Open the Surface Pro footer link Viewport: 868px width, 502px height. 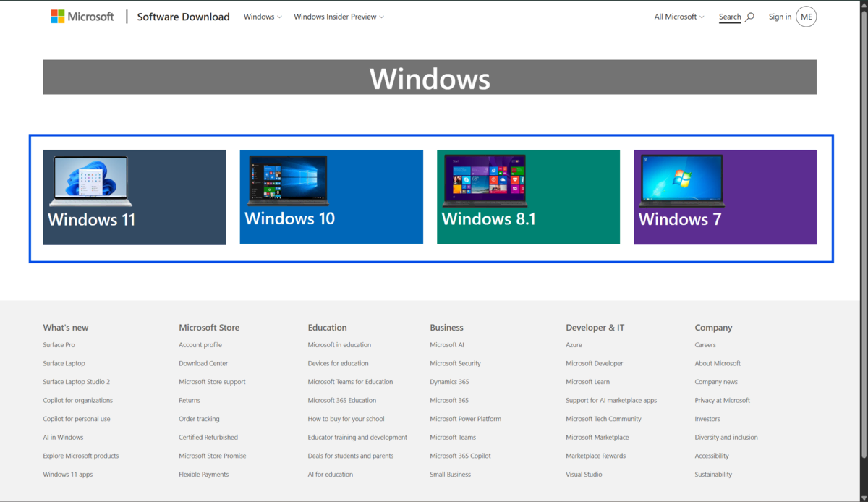coord(59,345)
